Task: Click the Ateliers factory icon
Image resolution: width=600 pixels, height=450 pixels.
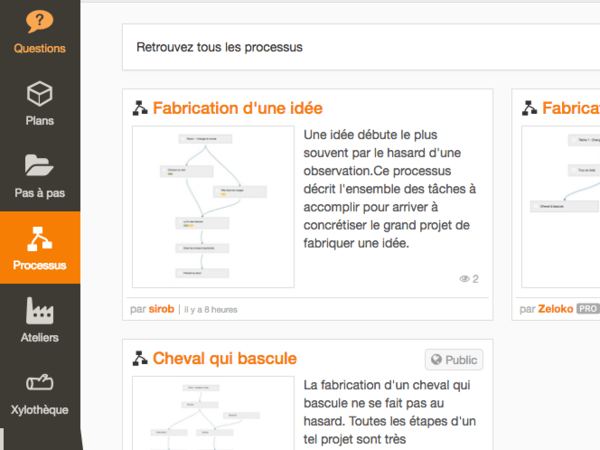Action: click(x=40, y=310)
